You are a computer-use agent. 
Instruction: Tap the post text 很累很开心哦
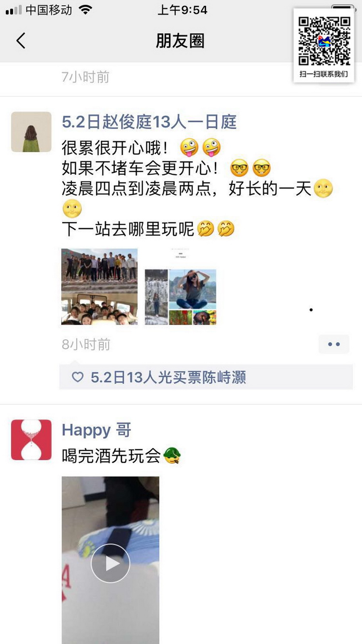[x=115, y=148]
